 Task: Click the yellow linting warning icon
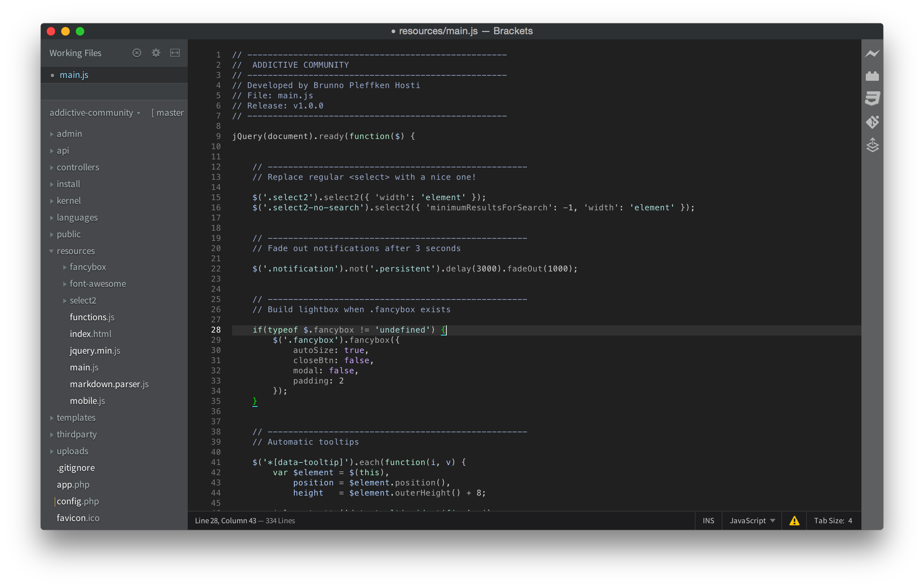tap(794, 520)
